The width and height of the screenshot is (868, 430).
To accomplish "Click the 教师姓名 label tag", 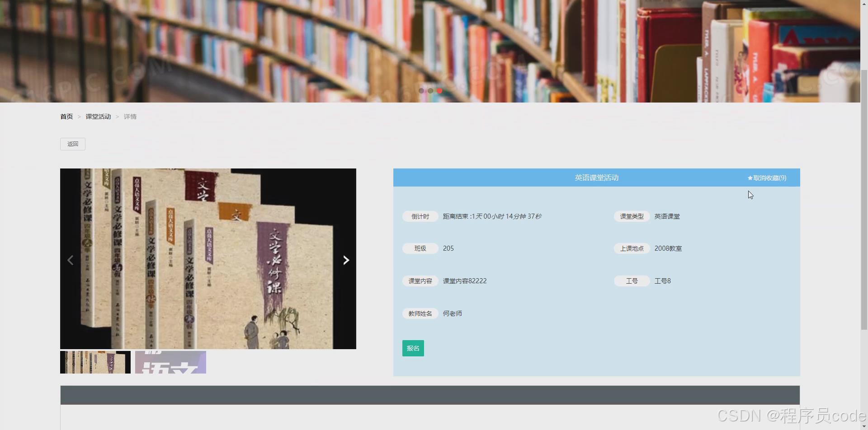I will pyautogui.click(x=420, y=313).
